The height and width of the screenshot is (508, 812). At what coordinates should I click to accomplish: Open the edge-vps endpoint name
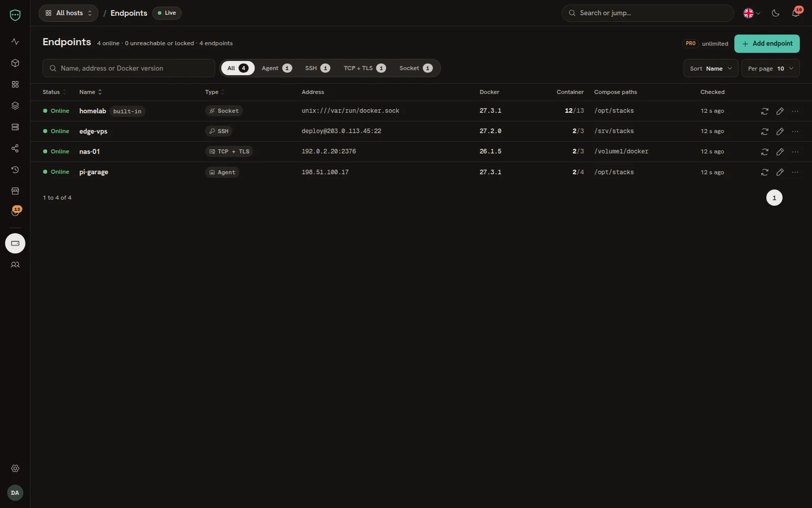(93, 131)
